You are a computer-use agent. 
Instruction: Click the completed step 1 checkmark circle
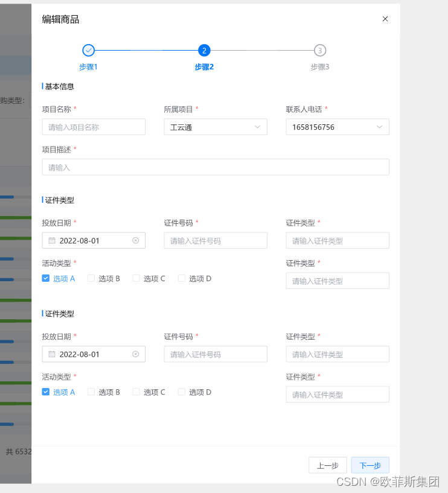[88, 50]
